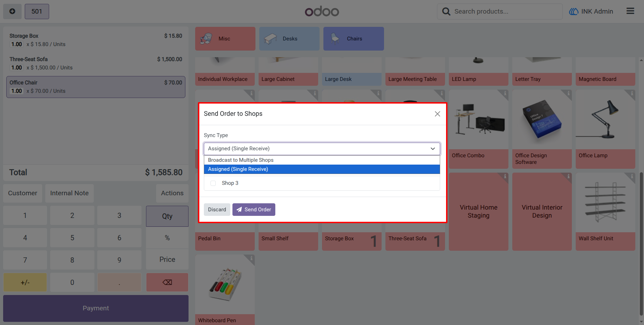Click the +/- numpad key
644x325 pixels.
click(x=25, y=282)
